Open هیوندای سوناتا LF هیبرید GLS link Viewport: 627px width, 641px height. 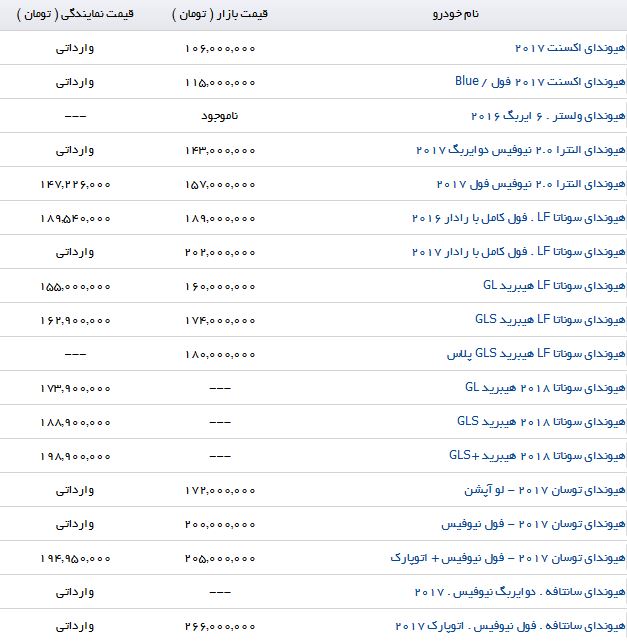click(x=550, y=320)
